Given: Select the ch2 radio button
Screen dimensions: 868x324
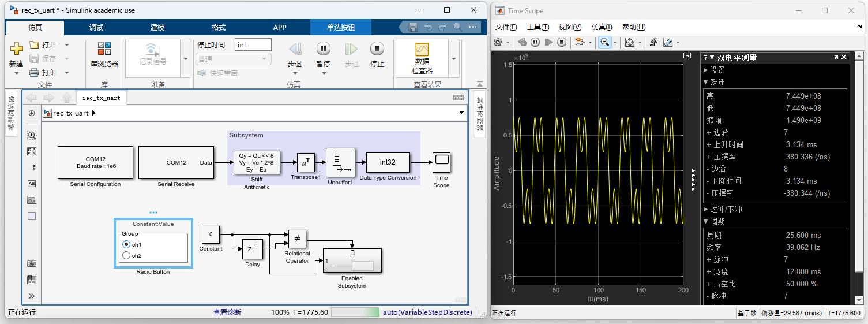Looking at the screenshot, I should [126, 255].
